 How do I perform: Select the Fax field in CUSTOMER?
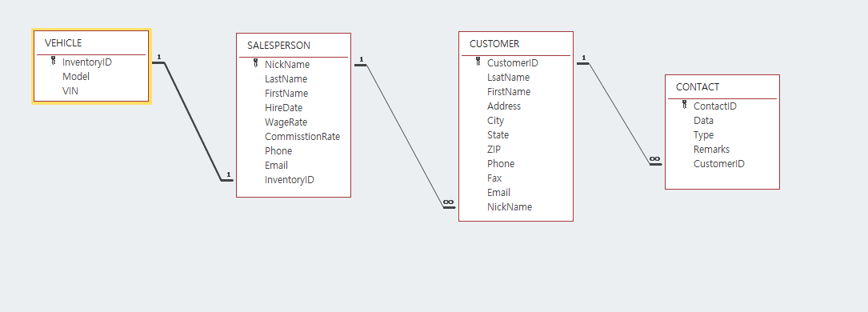click(494, 178)
